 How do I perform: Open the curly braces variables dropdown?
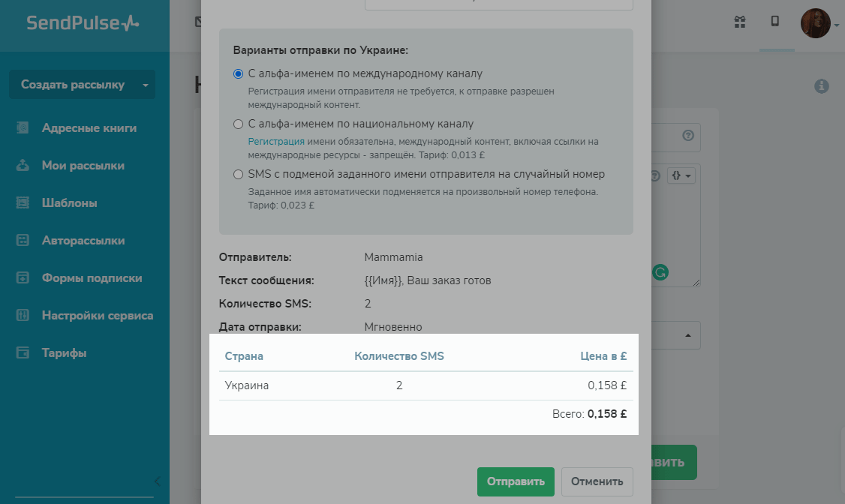pos(682,175)
